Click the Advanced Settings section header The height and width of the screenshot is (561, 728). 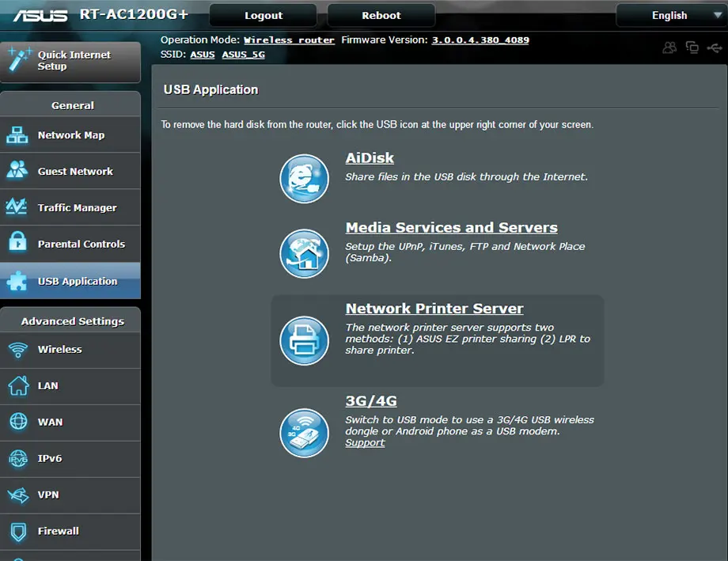[x=70, y=321]
